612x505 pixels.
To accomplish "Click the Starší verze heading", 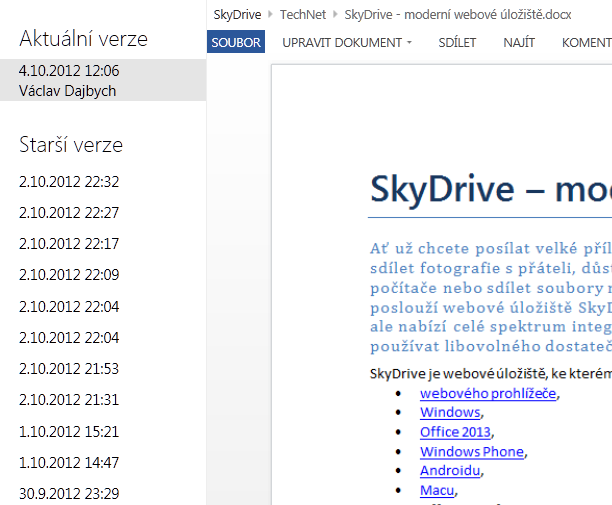I will point(71,145).
